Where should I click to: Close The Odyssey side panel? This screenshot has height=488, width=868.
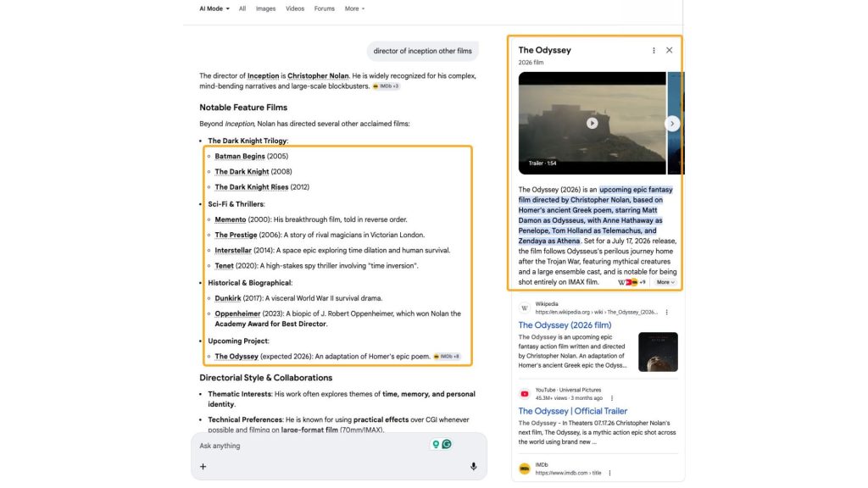pyautogui.click(x=670, y=50)
